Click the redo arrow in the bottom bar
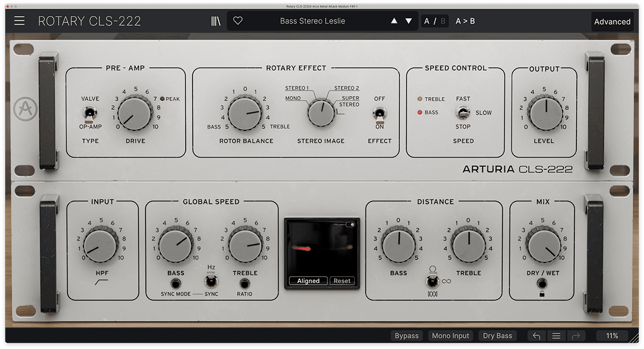Screen dimensions: 644x349 click(576, 336)
